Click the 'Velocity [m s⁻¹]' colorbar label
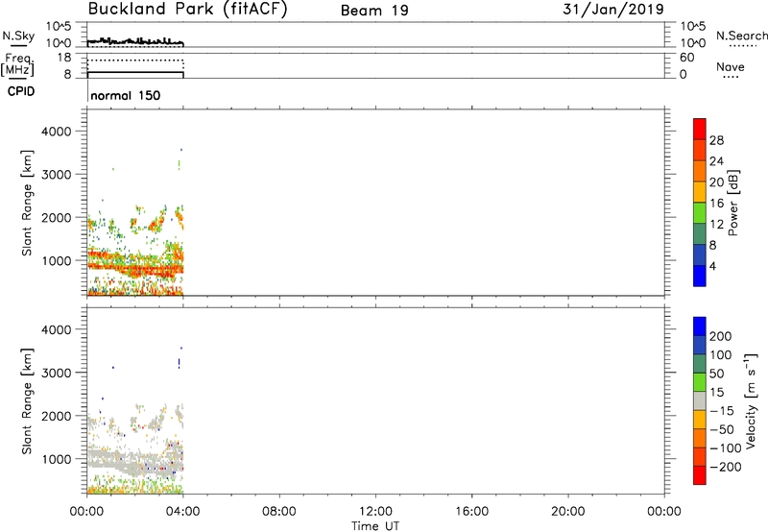Screen dimensions: 768x532 click(751, 400)
